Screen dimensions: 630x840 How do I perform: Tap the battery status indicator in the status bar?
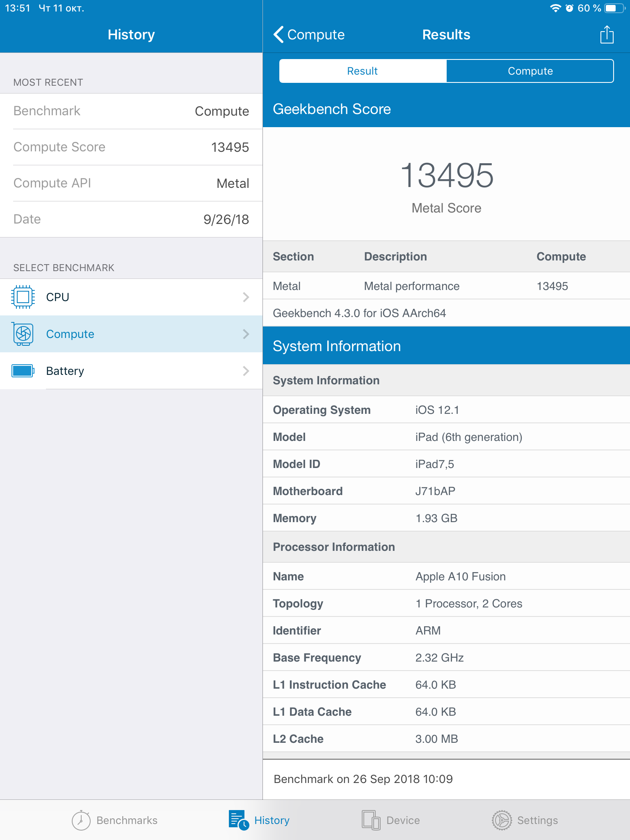coord(614,8)
